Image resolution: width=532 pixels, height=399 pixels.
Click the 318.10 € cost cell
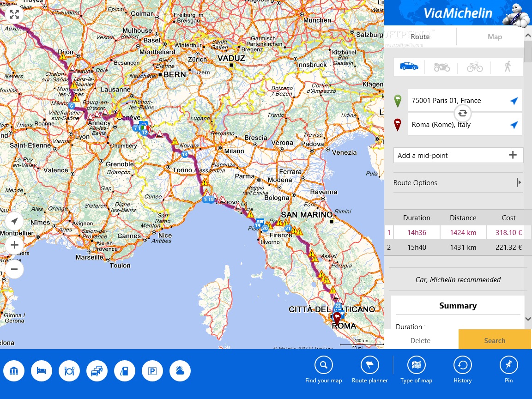[x=508, y=232]
